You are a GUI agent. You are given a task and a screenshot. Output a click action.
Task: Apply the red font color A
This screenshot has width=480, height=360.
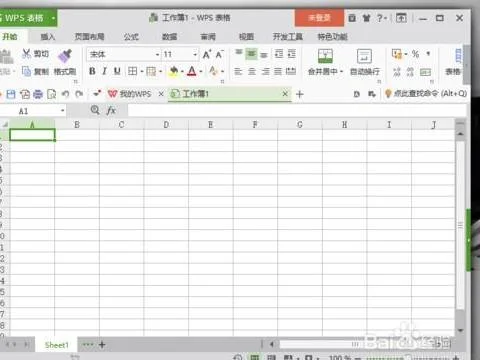[192, 71]
